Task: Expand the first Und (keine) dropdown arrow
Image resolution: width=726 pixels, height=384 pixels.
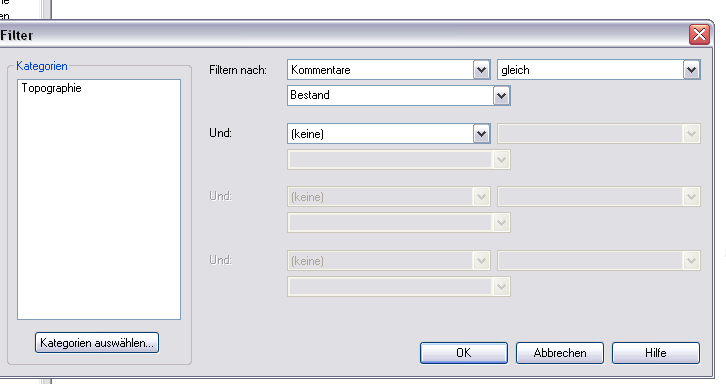Action: [x=481, y=134]
